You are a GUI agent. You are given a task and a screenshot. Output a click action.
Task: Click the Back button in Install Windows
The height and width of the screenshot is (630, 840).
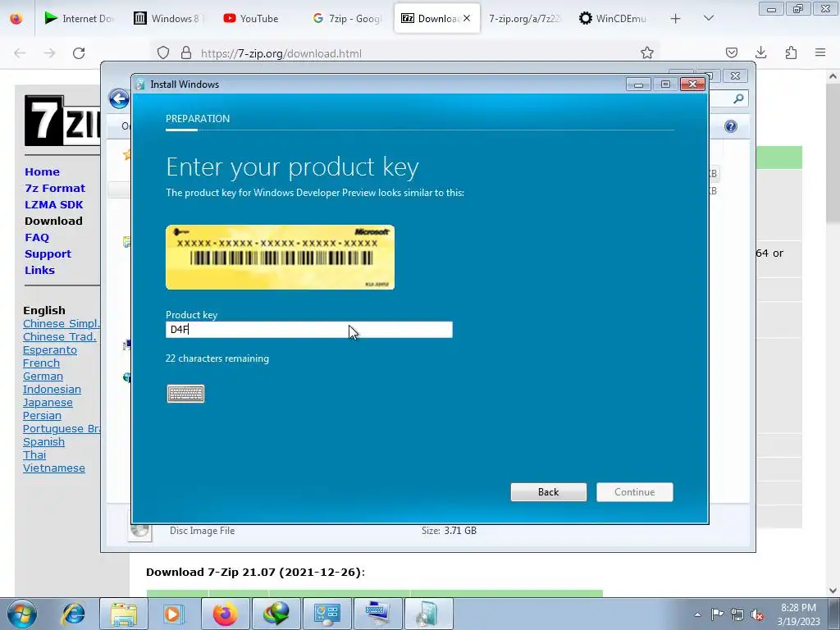(x=549, y=492)
